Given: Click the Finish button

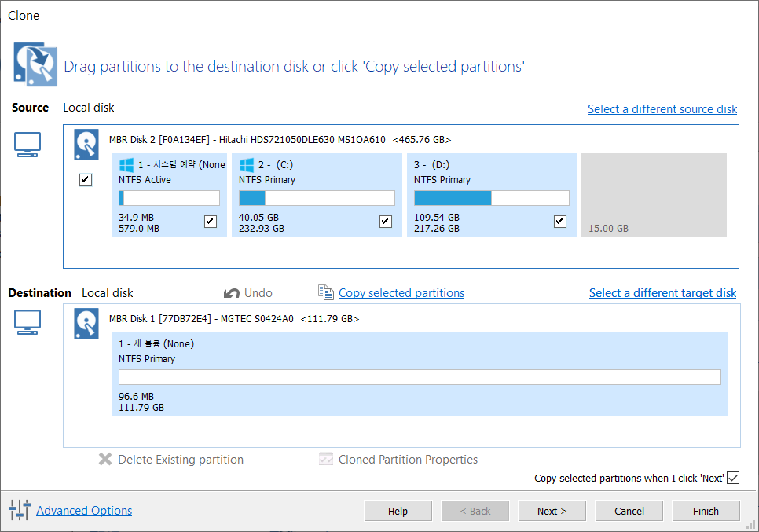Looking at the screenshot, I should [x=706, y=511].
